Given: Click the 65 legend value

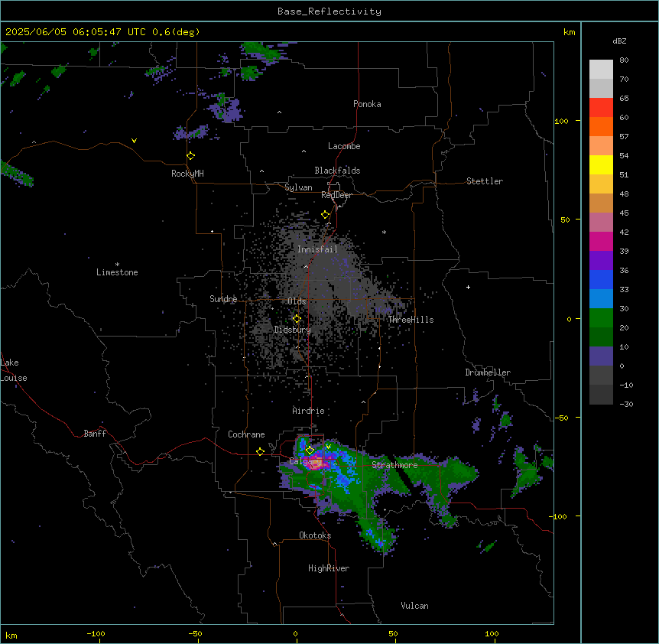Looking at the screenshot, I should point(624,99).
